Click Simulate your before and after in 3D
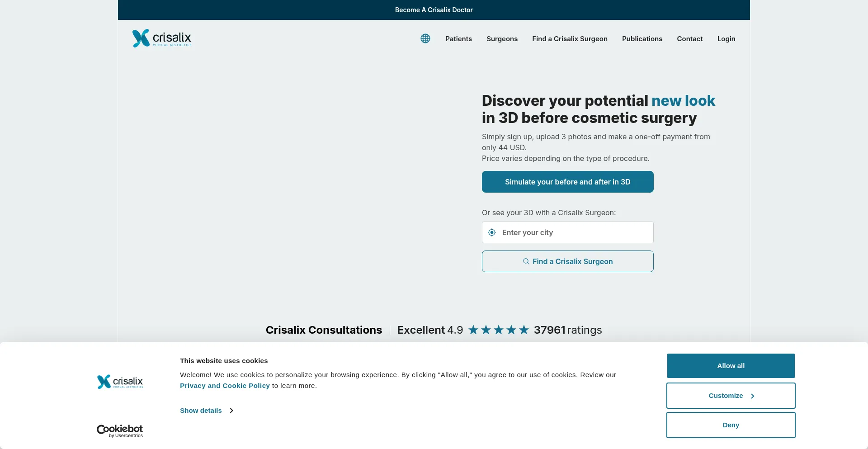The height and width of the screenshot is (449, 868). pyautogui.click(x=567, y=182)
